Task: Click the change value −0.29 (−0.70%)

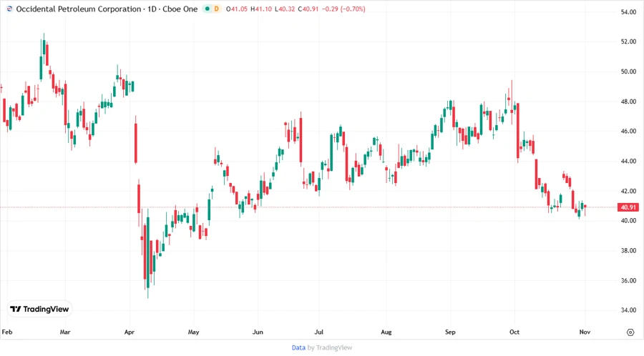Action: click(x=343, y=9)
